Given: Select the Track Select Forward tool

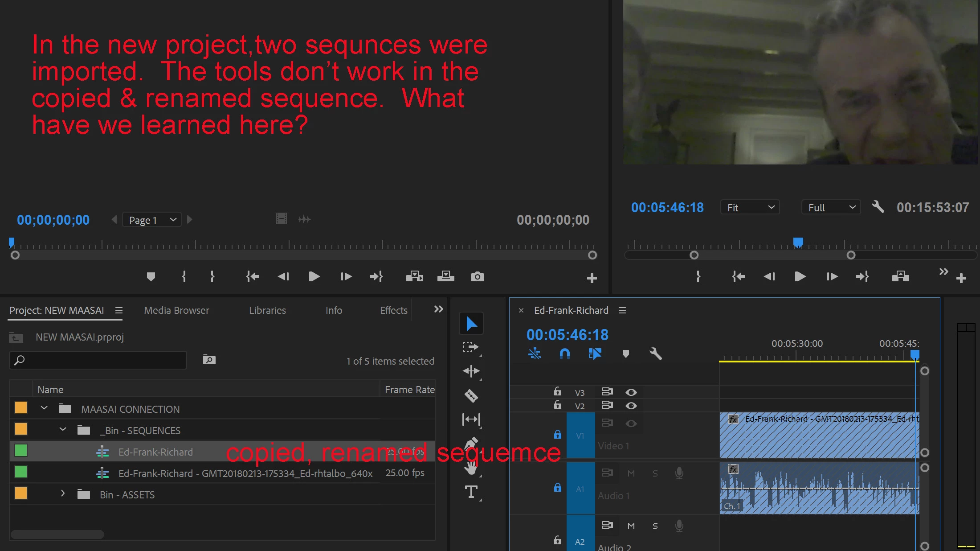Looking at the screenshot, I should (x=471, y=347).
